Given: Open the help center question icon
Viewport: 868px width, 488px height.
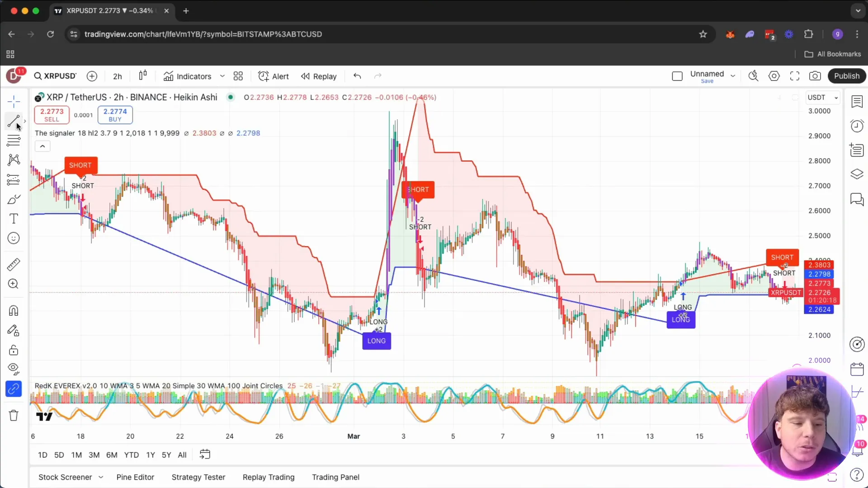Looking at the screenshot, I should 857,474.
